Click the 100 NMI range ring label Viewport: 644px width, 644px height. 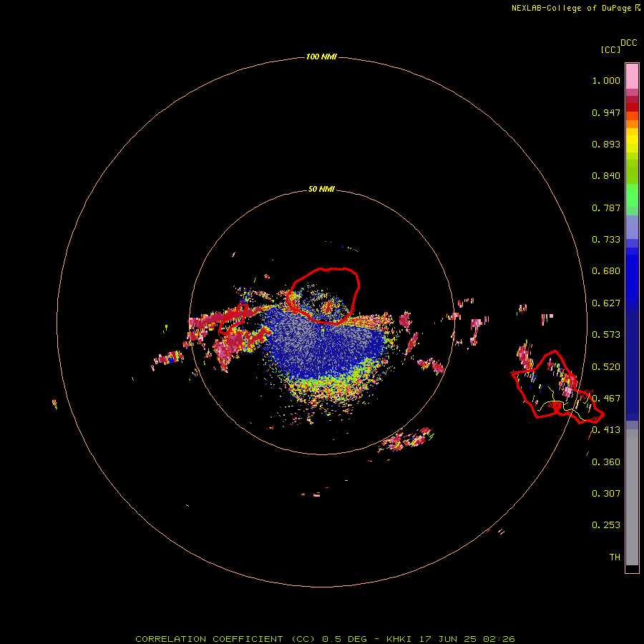click(321, 57)
